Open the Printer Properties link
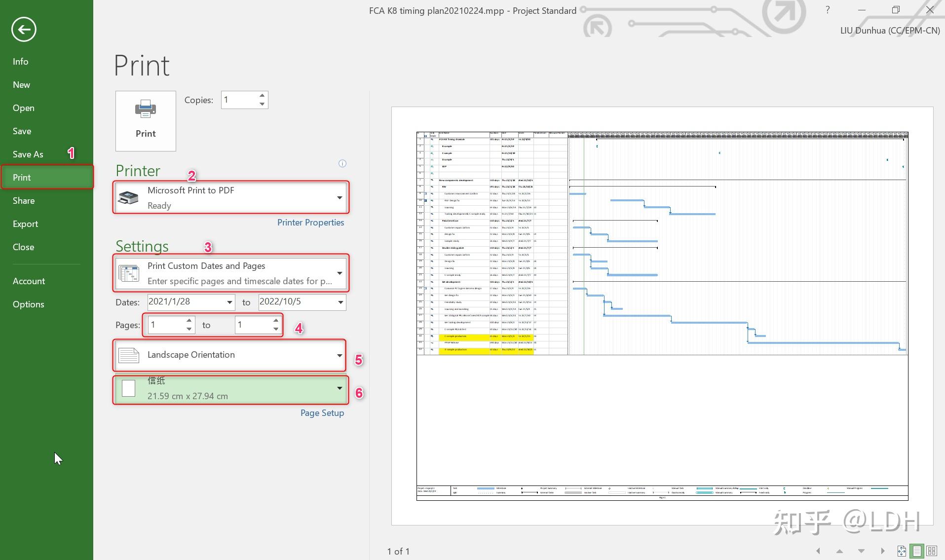 (x=310, y=223)
